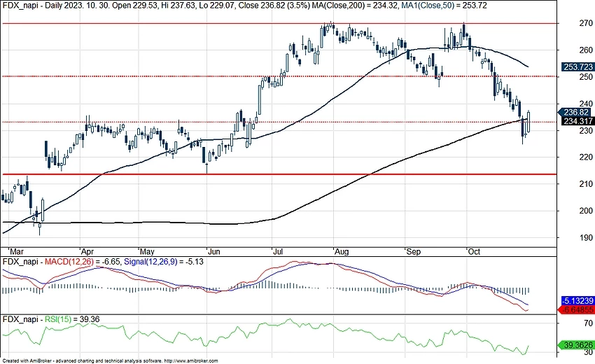This screenshot has width=595, height=364.
Task: Click the 250 price axis label
Action: [x=586, y=77]
